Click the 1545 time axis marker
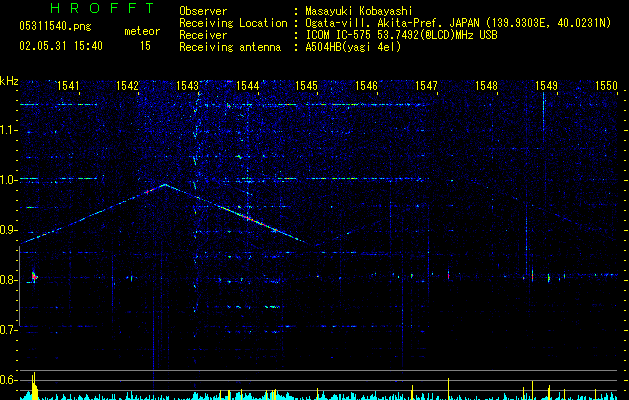 (x=306, y=86)
